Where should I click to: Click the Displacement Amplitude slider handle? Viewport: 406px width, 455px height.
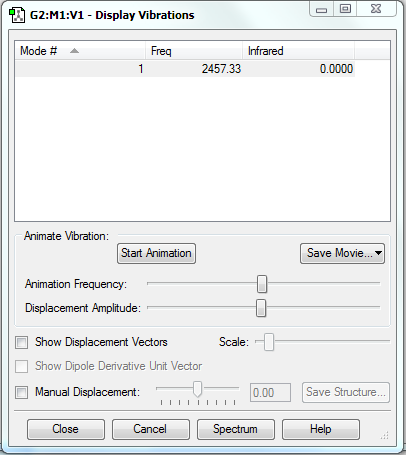click(261, 308)
